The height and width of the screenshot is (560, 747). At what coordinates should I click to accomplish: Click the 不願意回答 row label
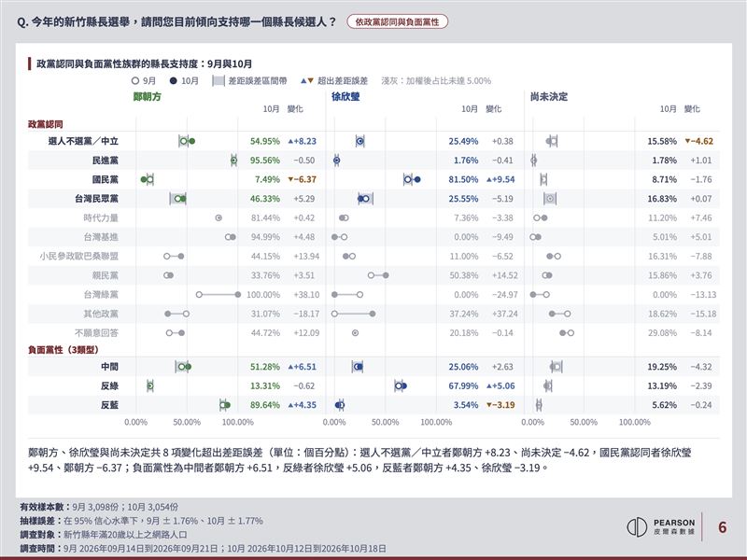coord(97,333)
